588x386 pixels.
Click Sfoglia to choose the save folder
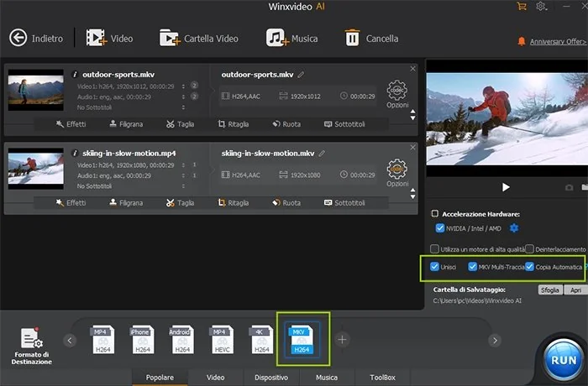point(549,289)
